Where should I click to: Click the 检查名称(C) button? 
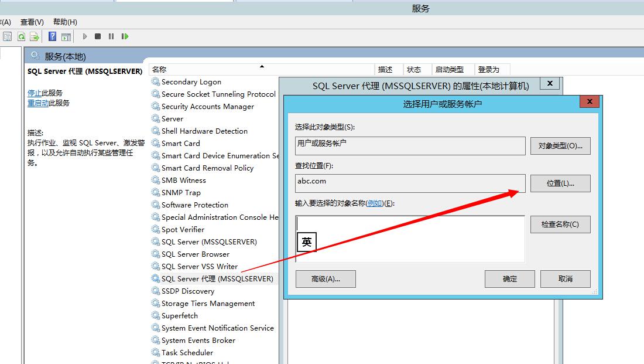tap(560, 224)
